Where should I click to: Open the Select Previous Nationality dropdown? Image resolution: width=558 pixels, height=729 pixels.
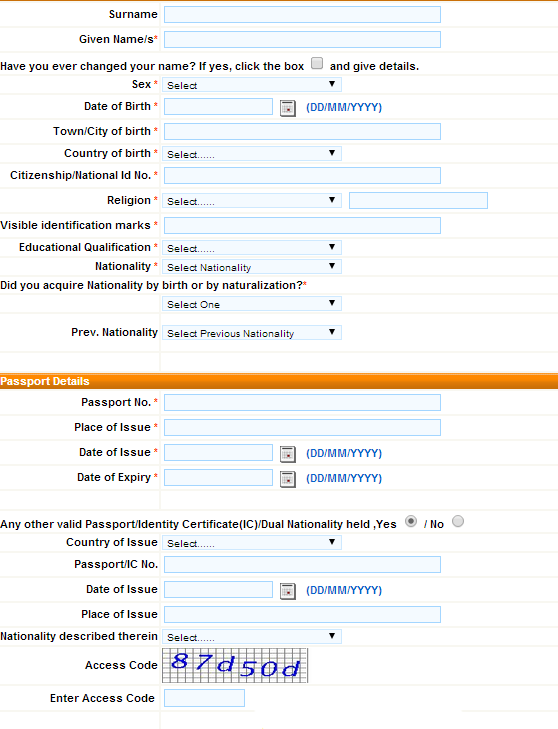pos(252,332)
